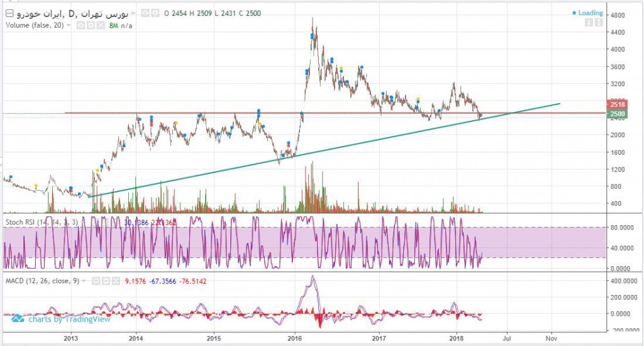This screenshot has height=346, width=644.
Task: Open the symbol title dropdown arrow
Action: pyautogui.click(x=133, y=14)
